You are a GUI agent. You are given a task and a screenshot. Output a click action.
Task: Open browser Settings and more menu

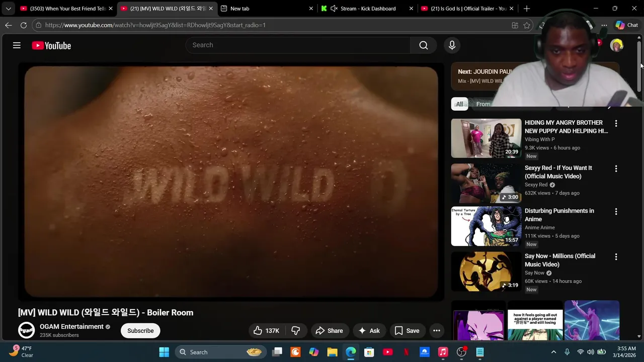(604, 25)
